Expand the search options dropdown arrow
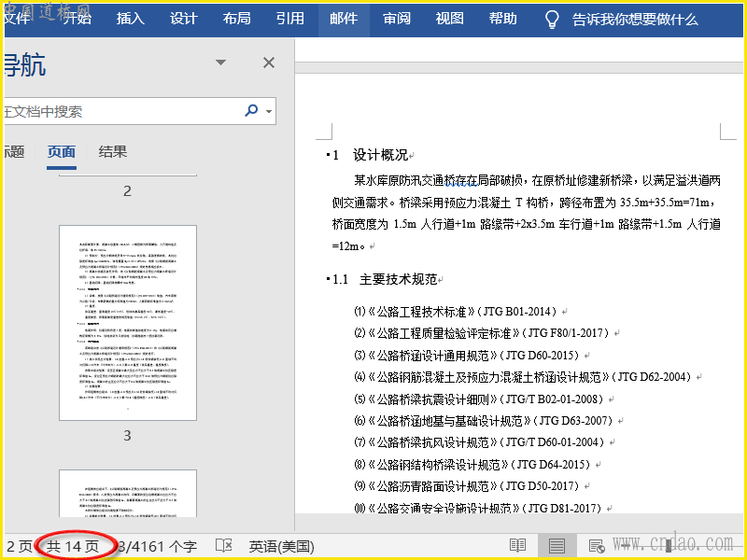This screenshot has width=747, height=560. [269, 111]
